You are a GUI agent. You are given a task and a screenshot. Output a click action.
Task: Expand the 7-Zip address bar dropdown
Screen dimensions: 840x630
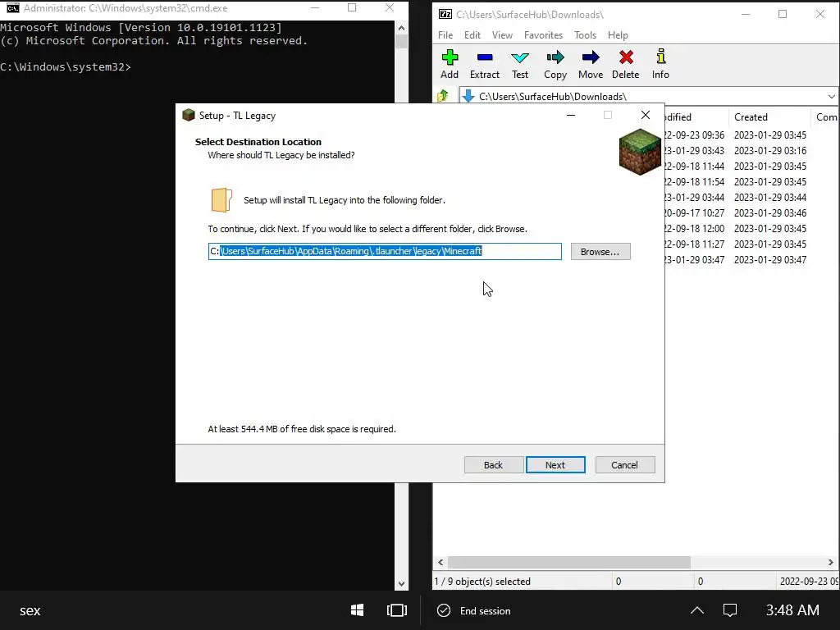coord(831,97)
